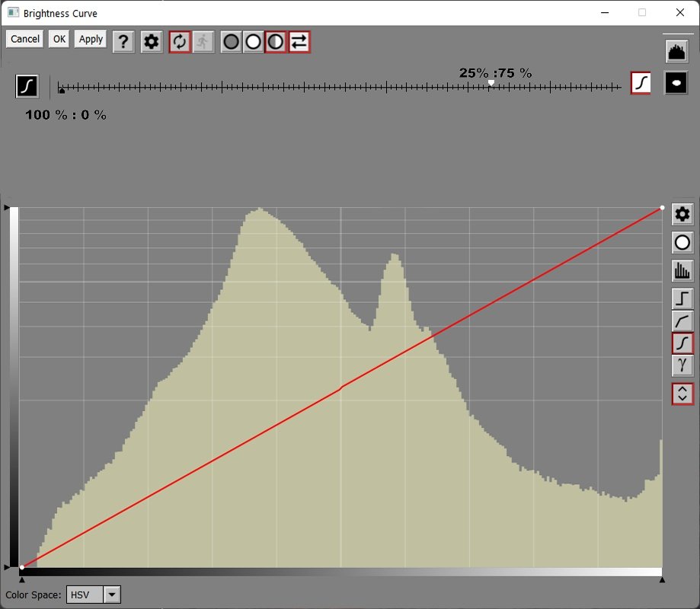Click the black mask icon with white ellipse
The height and width of the screenshot is (609, 700).
pos(676,82)
